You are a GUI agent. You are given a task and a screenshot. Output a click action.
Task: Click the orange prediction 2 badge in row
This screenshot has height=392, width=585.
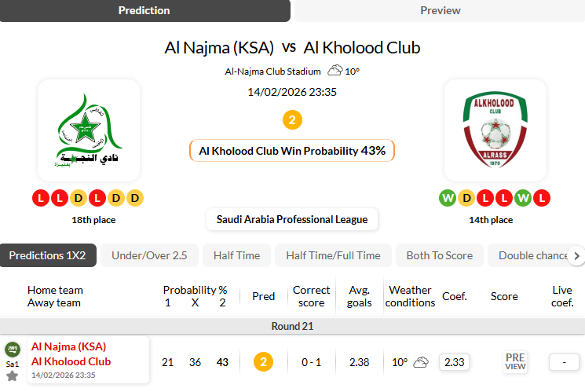[x=263, y=362]
